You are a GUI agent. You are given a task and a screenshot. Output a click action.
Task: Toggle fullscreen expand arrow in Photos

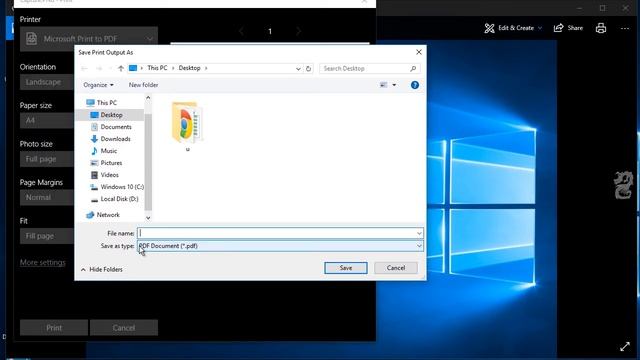point(625,347)
